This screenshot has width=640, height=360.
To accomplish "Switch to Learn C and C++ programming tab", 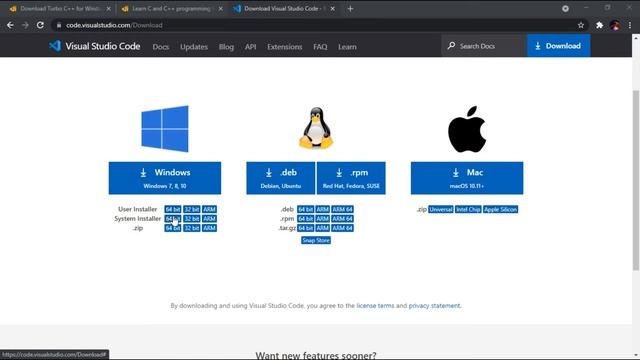I will pyautogui.click(x=172, y=9).
